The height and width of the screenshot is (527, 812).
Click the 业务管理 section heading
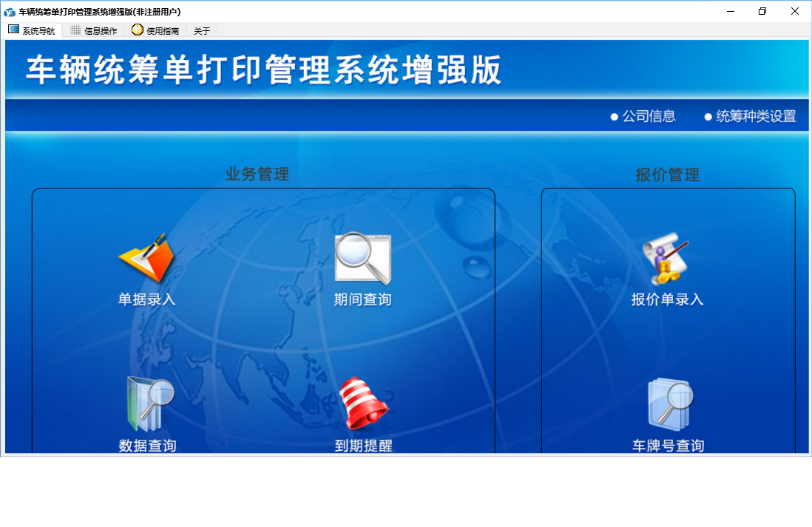click(257, 174)
